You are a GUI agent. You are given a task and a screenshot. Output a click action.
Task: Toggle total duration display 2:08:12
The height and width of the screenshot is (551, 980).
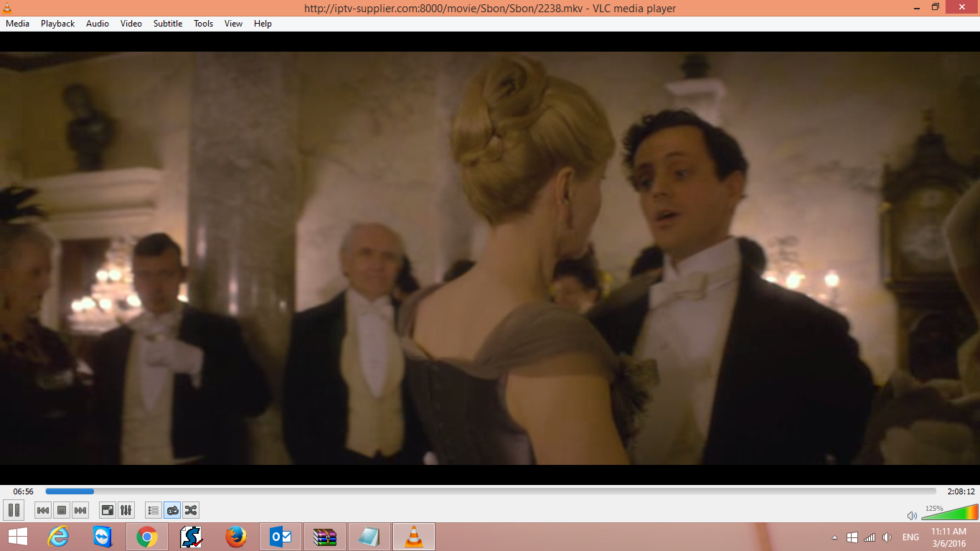click(961, 491)
